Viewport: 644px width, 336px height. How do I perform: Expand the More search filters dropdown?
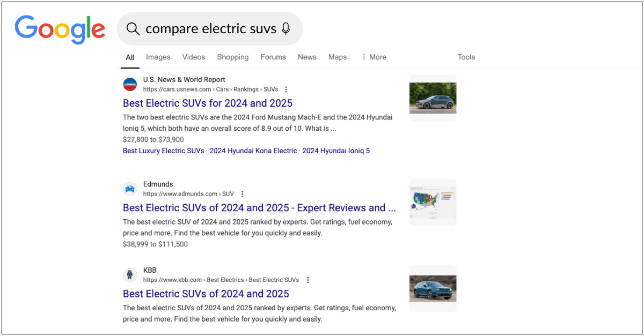(374, 57)
